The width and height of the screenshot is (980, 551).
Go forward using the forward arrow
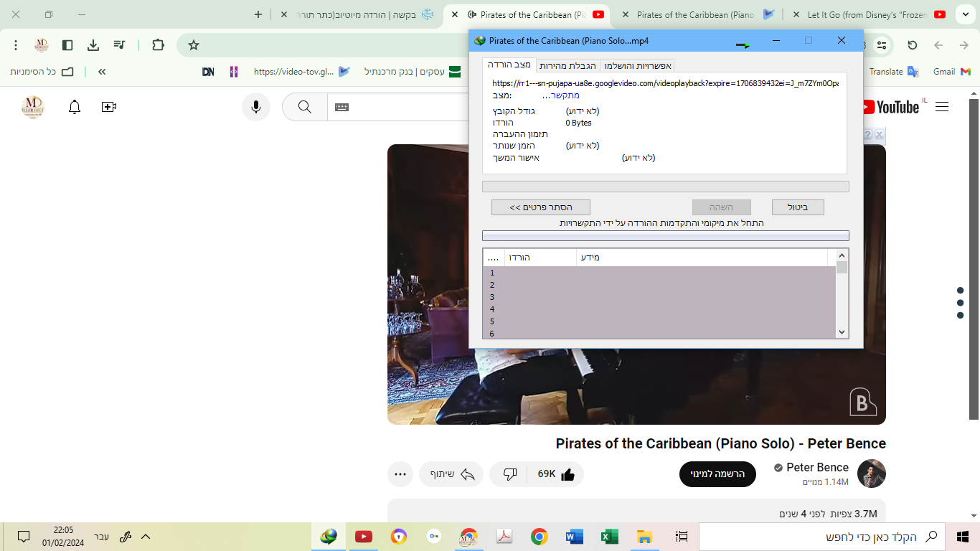click(964, 45)
